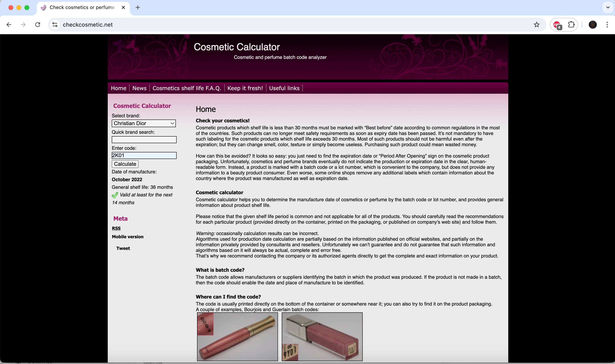The height and width of the screenshot is (364, 615).
Task: Open Cosmetics shelf life F.A.Q. page
Action: [187, 88]
